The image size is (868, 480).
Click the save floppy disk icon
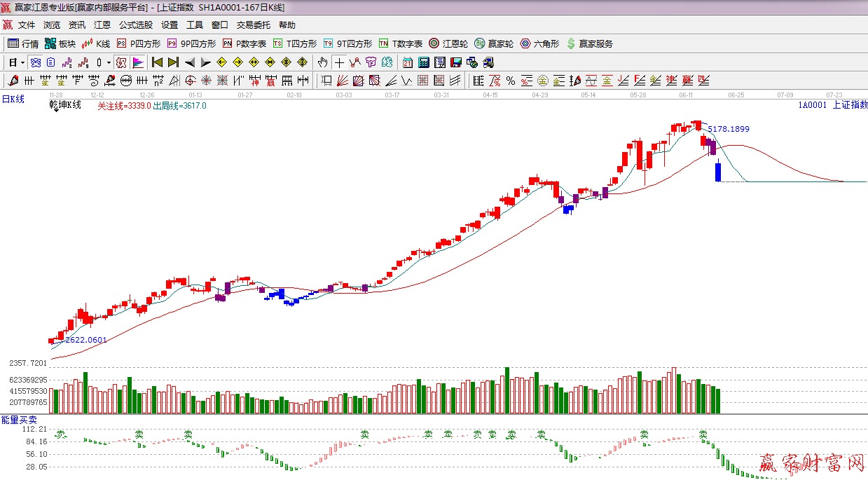[455, 62]
